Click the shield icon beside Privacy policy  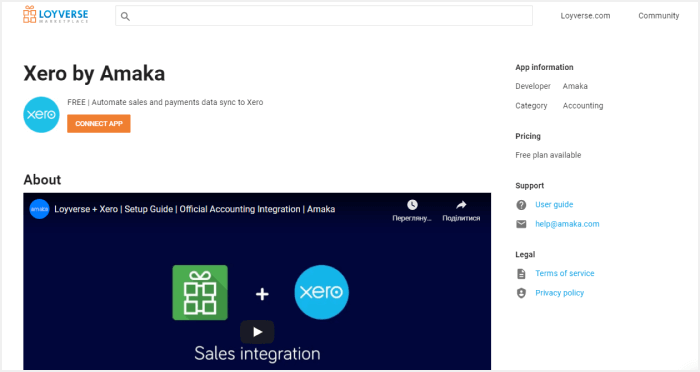(x=521, y=293)
